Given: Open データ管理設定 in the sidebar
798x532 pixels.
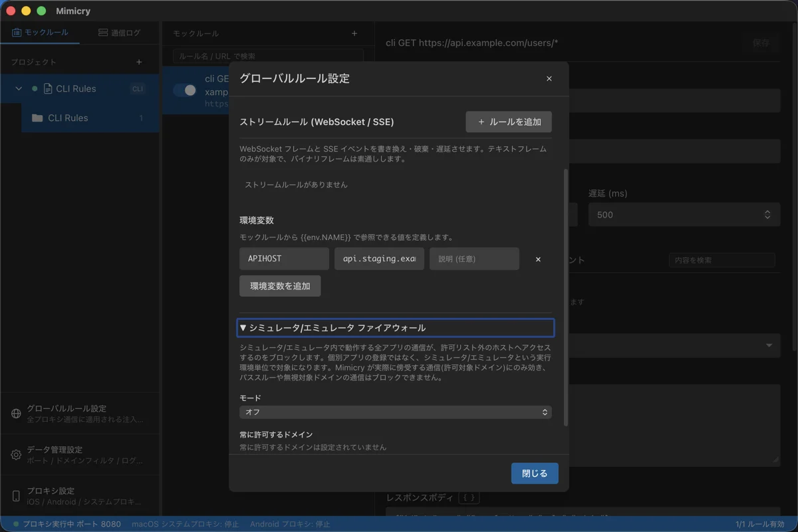Looking at the screenshot, I should pyautogui.click(x=80, y=455).
